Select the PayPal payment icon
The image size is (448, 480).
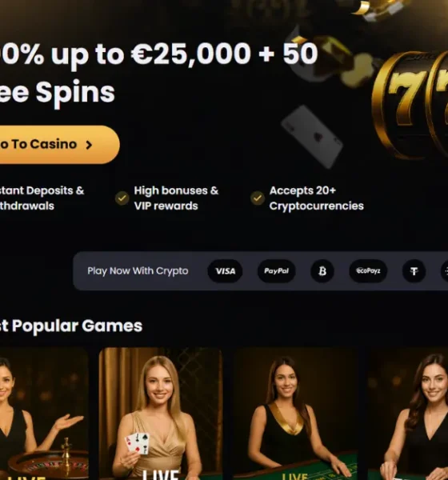276,271
